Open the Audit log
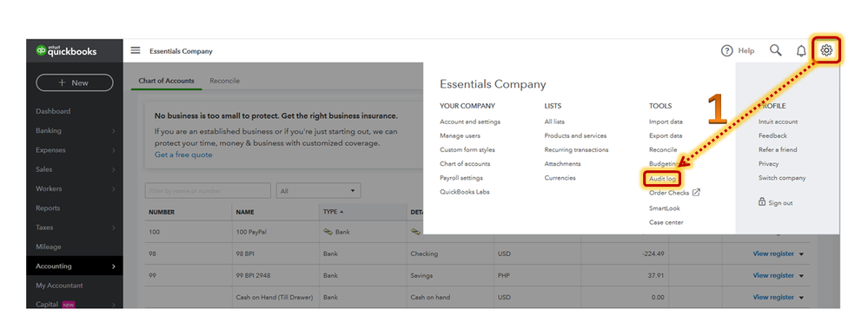 click(662, 179)
